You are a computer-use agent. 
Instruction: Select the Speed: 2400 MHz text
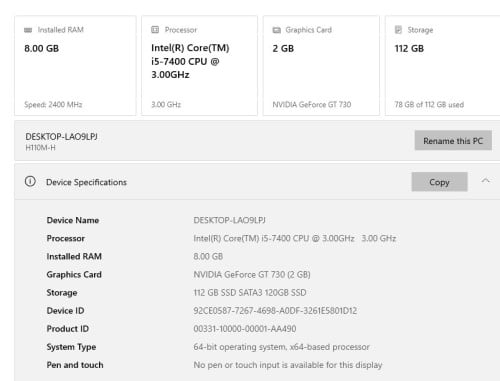coord(53,105)
